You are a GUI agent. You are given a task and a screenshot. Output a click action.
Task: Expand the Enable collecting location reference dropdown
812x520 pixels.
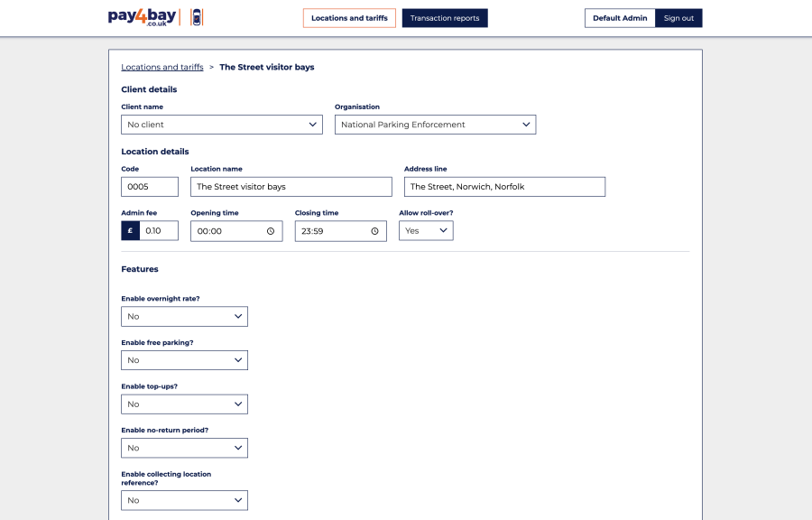click(184, 500)
